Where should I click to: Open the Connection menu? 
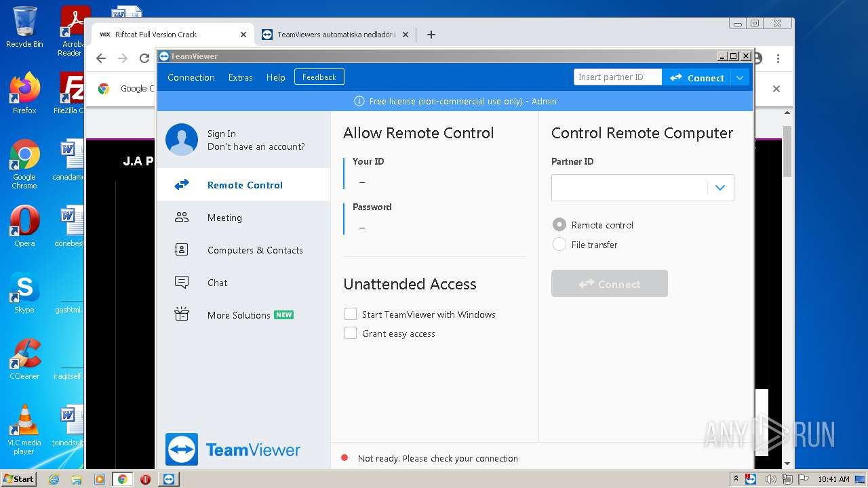tap(191, 77)
